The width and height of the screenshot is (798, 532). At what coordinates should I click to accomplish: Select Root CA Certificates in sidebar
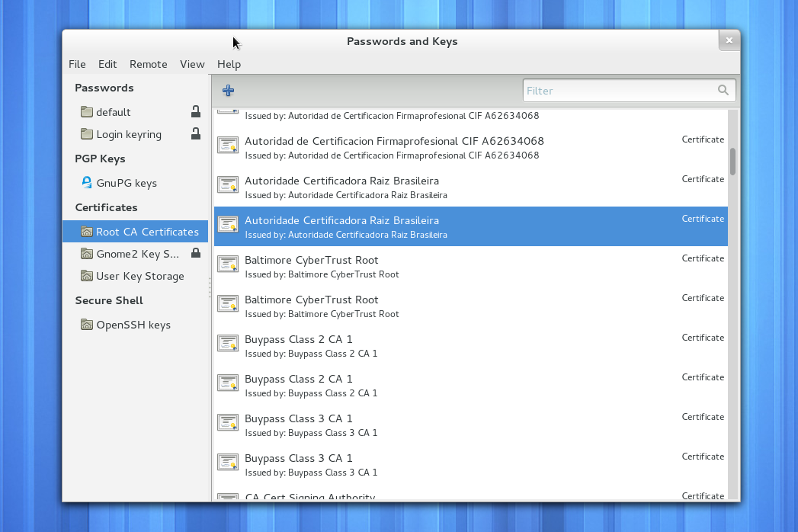tap(136, 232)
